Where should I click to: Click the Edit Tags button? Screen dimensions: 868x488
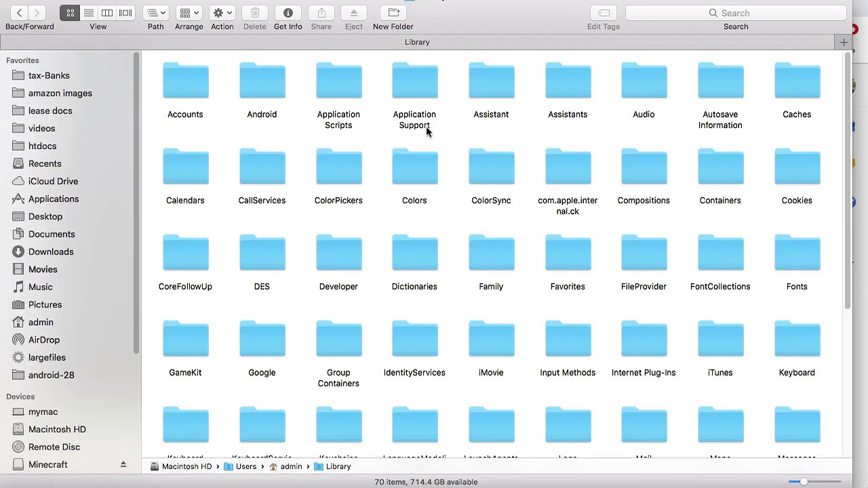(604, 13)
